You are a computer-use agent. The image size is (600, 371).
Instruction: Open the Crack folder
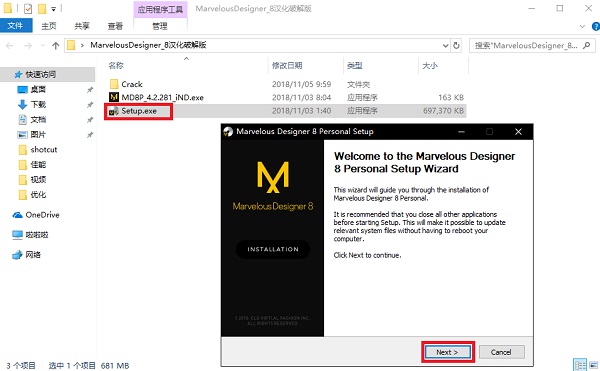point(132,84)
